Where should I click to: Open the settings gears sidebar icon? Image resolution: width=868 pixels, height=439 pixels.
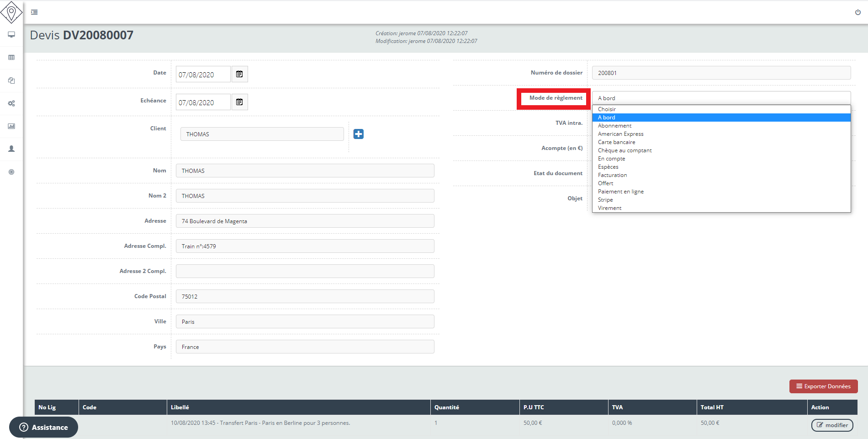coord(11,103)
